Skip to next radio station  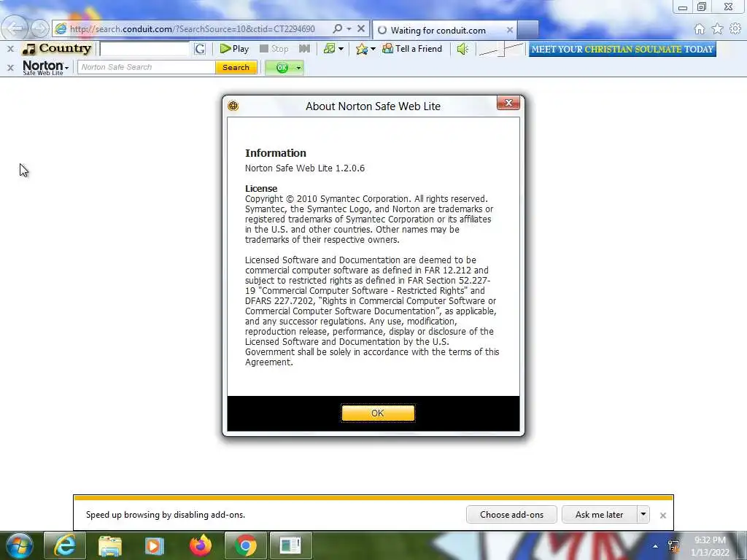[304, 49]
